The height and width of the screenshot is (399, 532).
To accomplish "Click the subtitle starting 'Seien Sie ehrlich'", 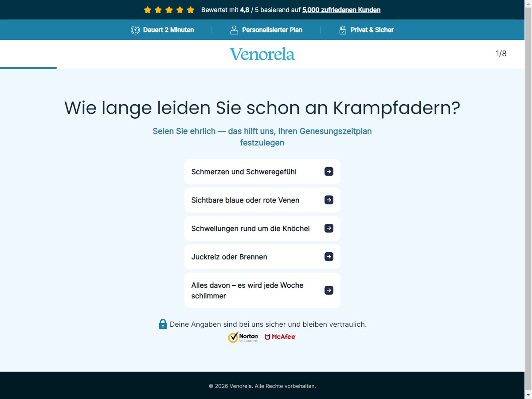I will (x=262, y=137).
